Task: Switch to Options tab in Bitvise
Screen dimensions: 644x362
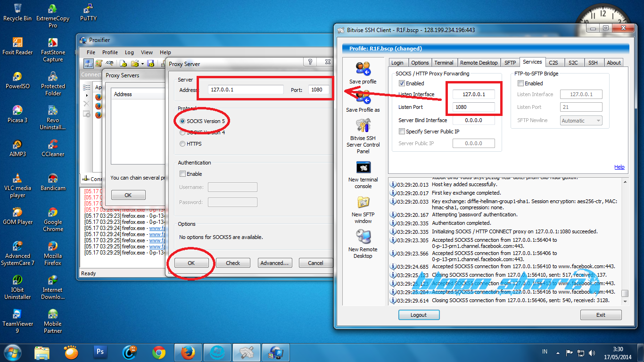Action: (420, 63)
